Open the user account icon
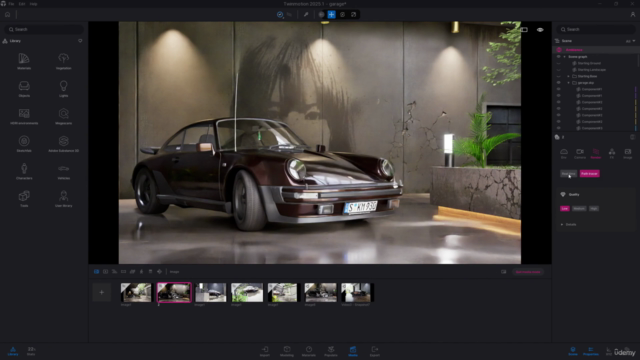 click(633, 15)
